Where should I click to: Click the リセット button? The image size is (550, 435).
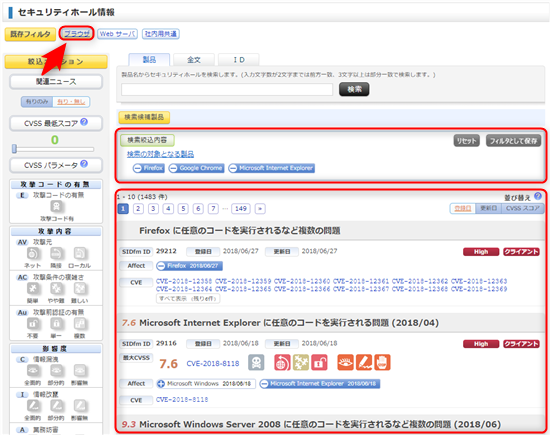click(466, 141)
